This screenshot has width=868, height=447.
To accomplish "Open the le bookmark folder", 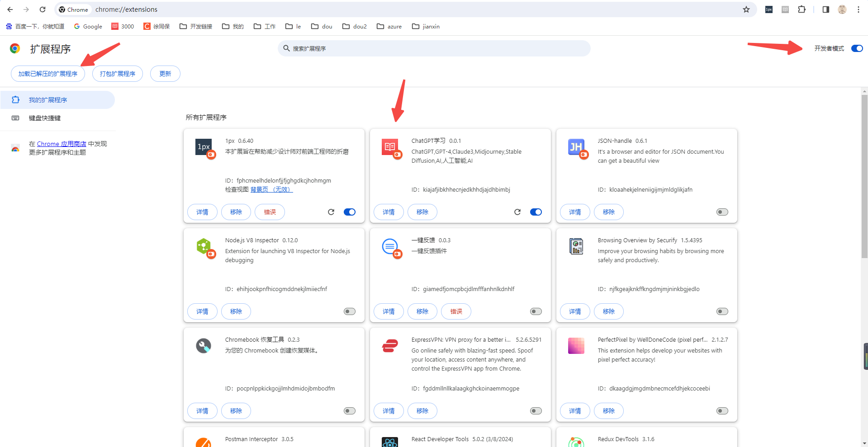I will tap(293, 27).
